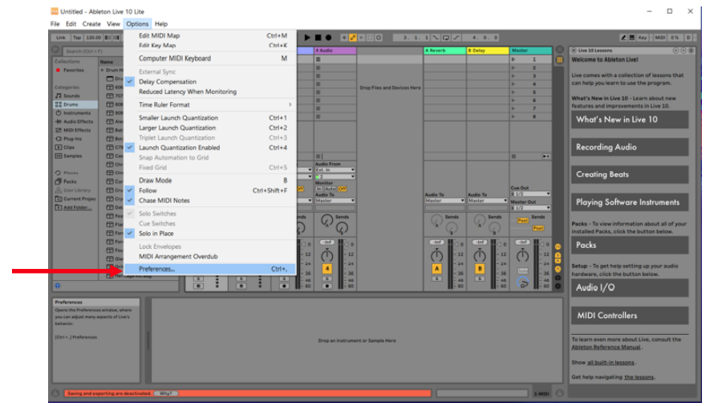Set Monitor to In on Audio track
Viewport: 706px width, 406px height.
tap(319, 189)
